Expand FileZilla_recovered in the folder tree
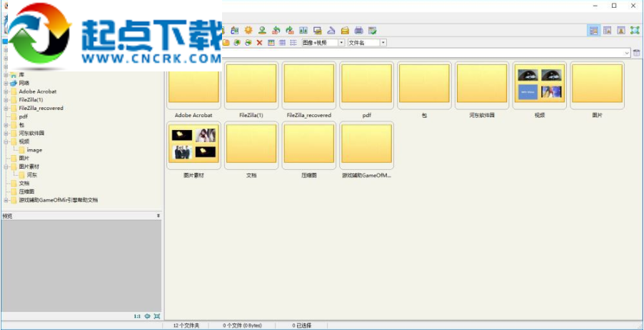 point(6,108)
